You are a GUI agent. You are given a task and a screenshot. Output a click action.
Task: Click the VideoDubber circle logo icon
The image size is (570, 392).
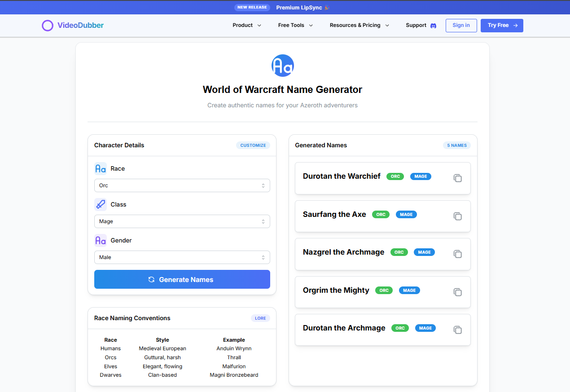(x=48, y=26)
